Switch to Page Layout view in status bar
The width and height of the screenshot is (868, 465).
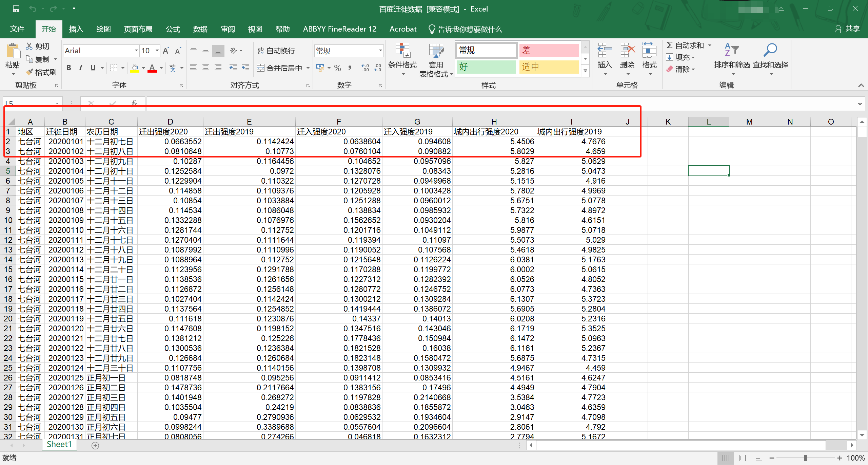pos(742,458)
